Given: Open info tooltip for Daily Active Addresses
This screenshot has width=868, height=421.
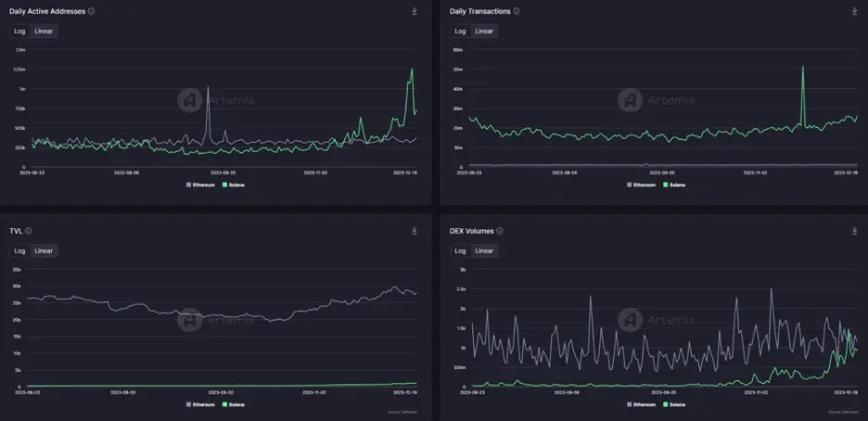Looking at the screenshot, I should (91, 11).
